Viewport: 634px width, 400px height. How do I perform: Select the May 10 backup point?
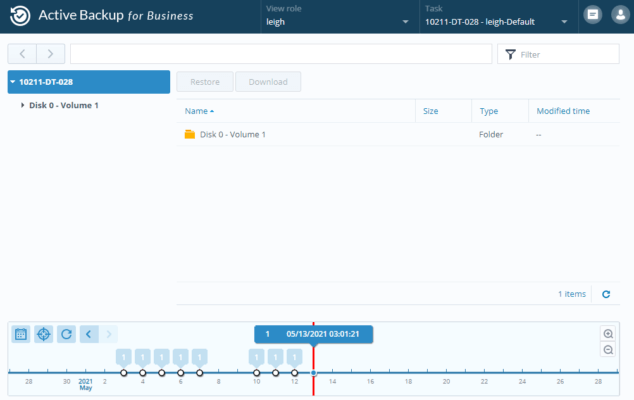pos(257,373)
